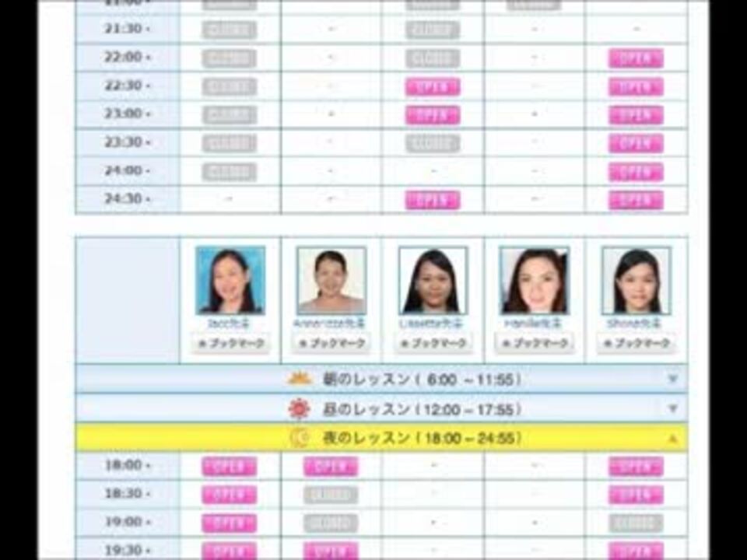Open the second teacher's profile photo
The height and width of the screenshot is (560, 747).
click(x=331, y=280)
